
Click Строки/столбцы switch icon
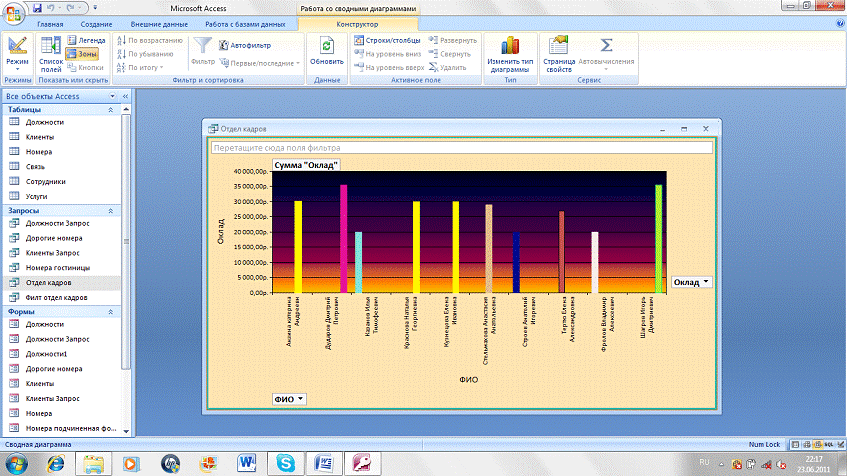[357, 40]
